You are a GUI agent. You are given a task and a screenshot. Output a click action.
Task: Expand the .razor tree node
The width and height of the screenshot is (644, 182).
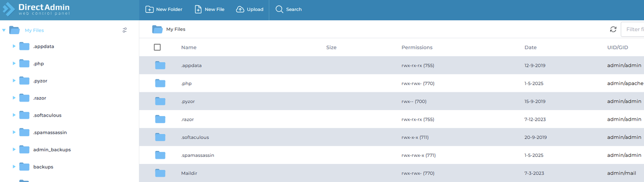14,98
